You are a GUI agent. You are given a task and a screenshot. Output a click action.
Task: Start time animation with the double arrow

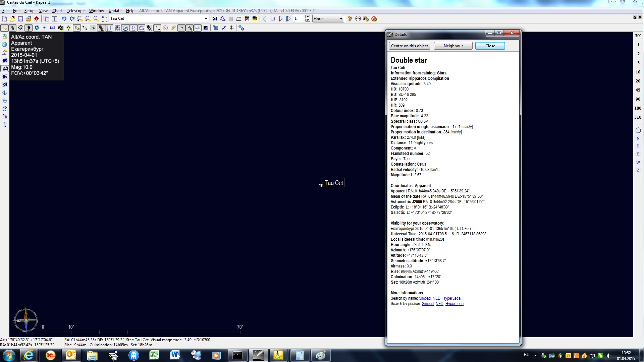[288, 19]
